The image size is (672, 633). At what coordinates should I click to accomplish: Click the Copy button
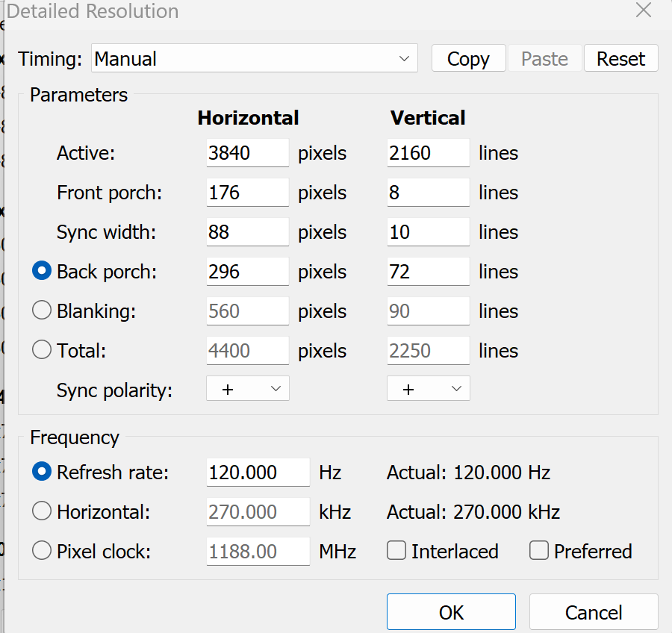point(468,59)
